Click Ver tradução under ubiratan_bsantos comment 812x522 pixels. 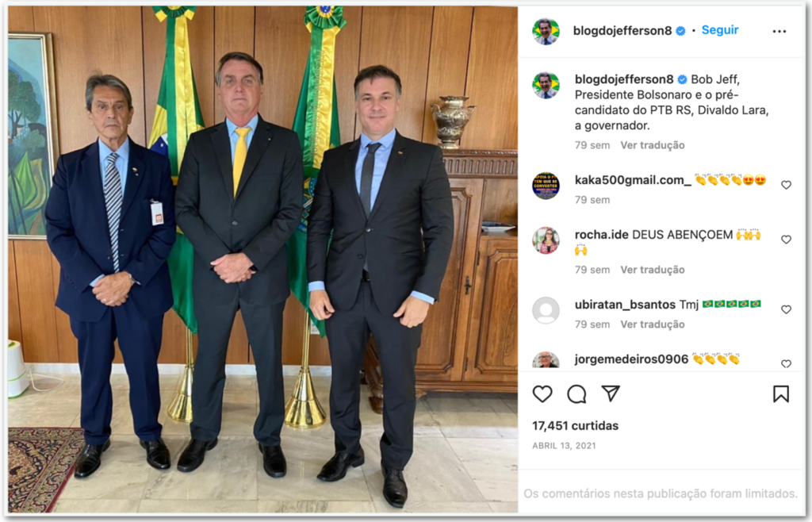point(653,324)
